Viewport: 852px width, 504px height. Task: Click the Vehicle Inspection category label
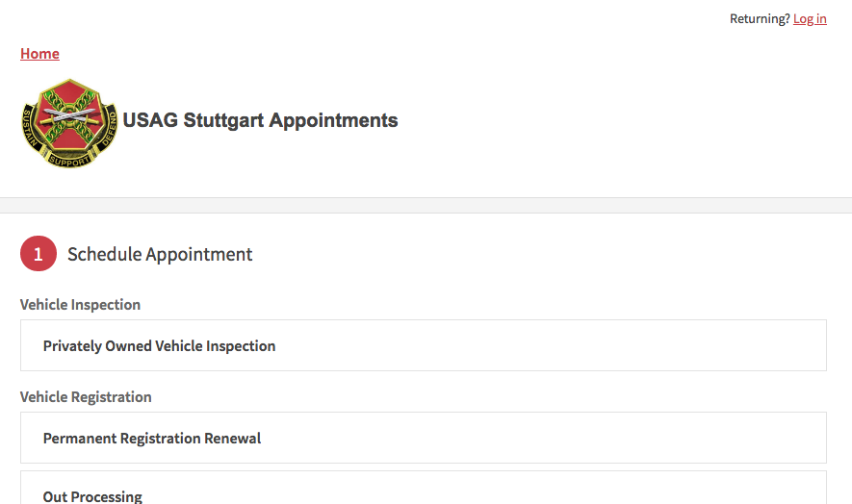point(81,305)
